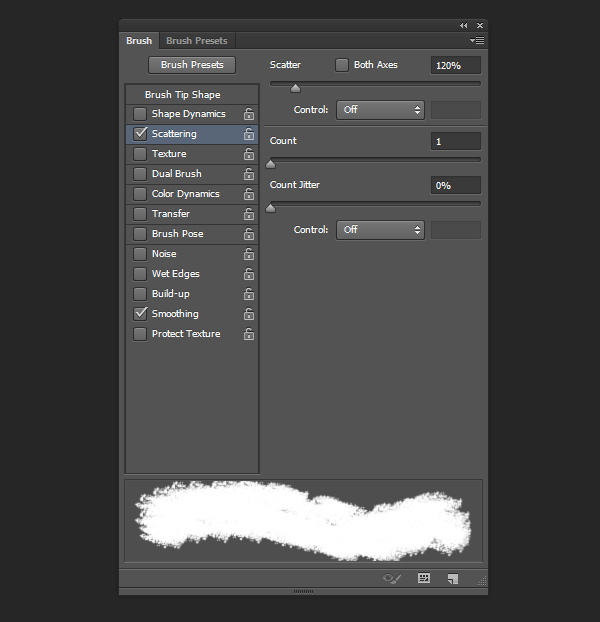Click the Scatter slider handle
This screenshot has height=622, width=600.
295,88
